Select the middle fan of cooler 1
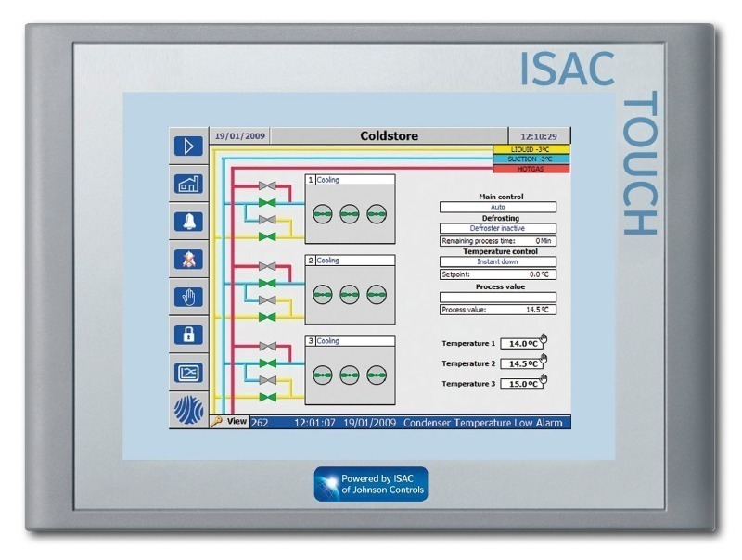Screen dimensions: 742x560 pos(350,214)
